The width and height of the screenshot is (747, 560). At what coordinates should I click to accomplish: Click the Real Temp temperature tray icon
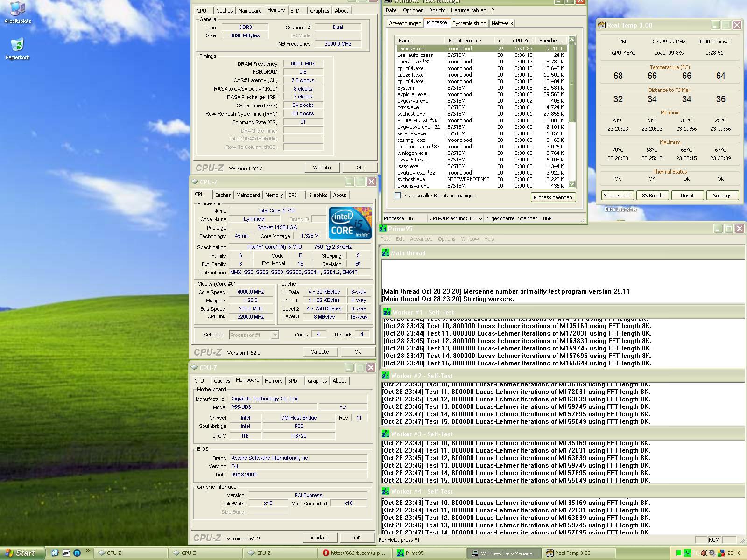pos(696,553)
